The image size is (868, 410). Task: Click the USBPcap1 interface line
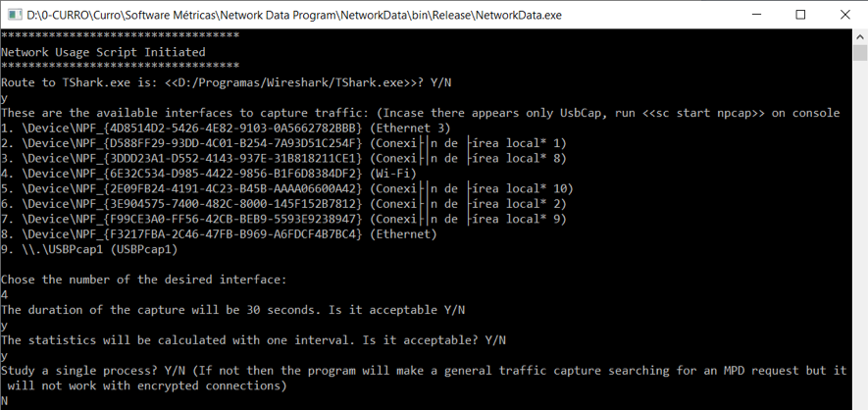89,249
